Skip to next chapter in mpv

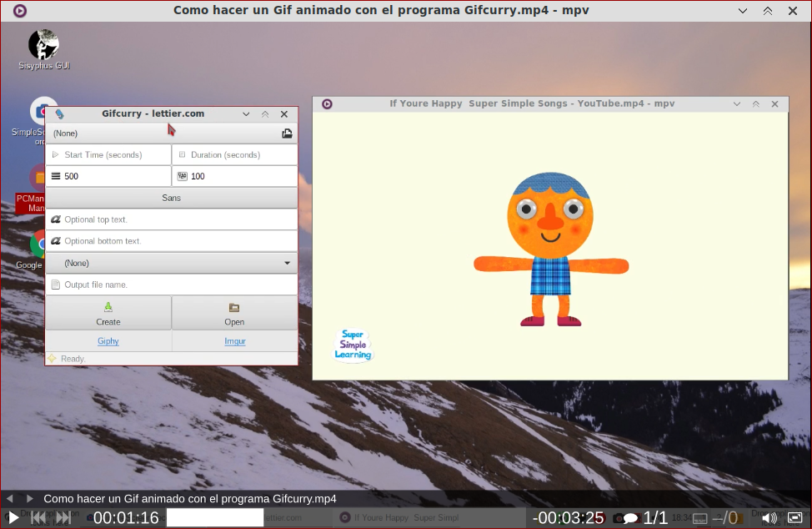point(63,517)
